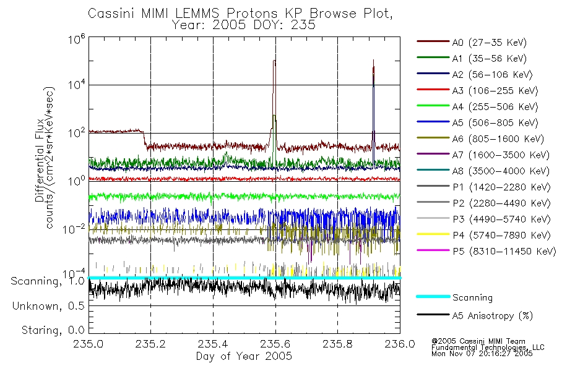
Task: Click the y-axis label 10^6
Action: pos(77,38)
